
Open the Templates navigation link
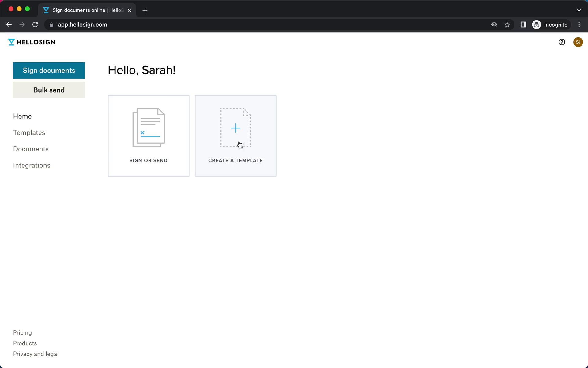pos(29,132)
